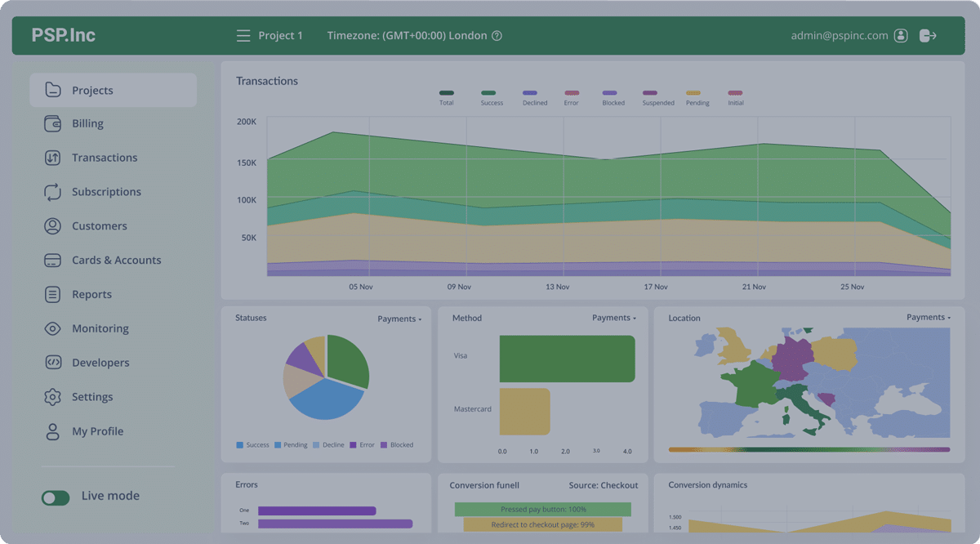Go to the Reports menu item
The height and width of the screenshot is (544, 980).
coord(91,295)
